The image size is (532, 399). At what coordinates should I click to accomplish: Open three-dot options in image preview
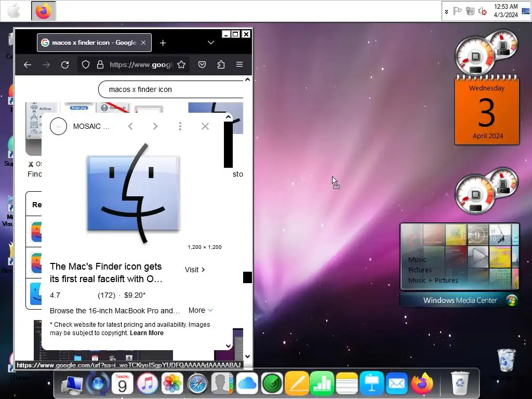click(x=180, y=126)
